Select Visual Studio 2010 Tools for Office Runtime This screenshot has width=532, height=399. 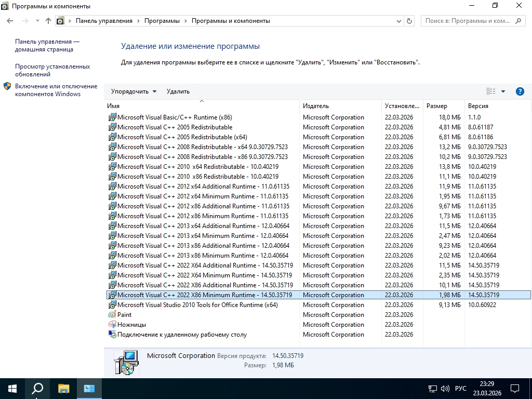point(318,304)
